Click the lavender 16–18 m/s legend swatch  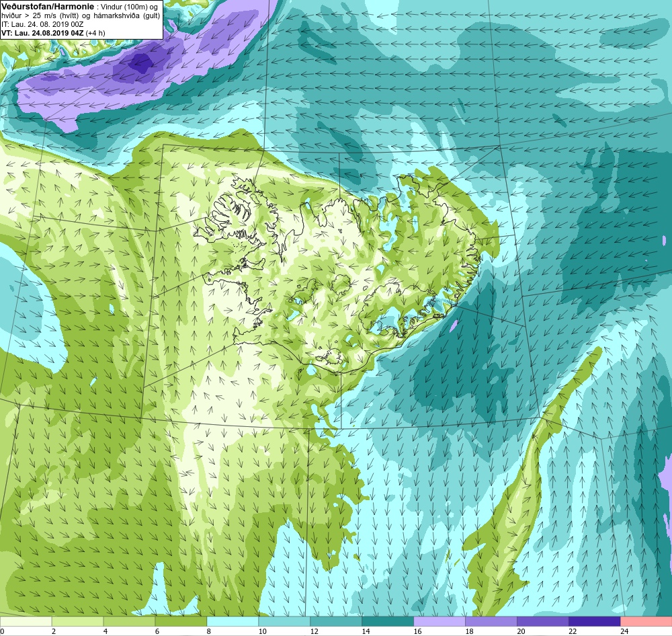pos(439,621)
